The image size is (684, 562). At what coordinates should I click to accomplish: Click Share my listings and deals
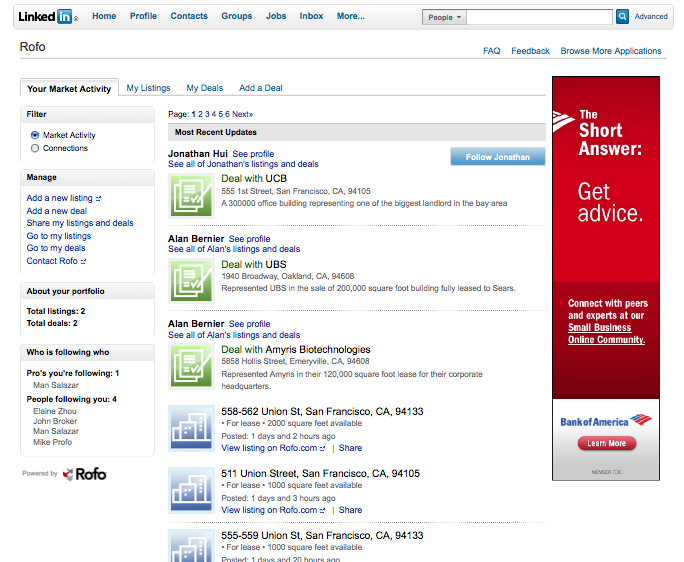[x=80, y=223]
